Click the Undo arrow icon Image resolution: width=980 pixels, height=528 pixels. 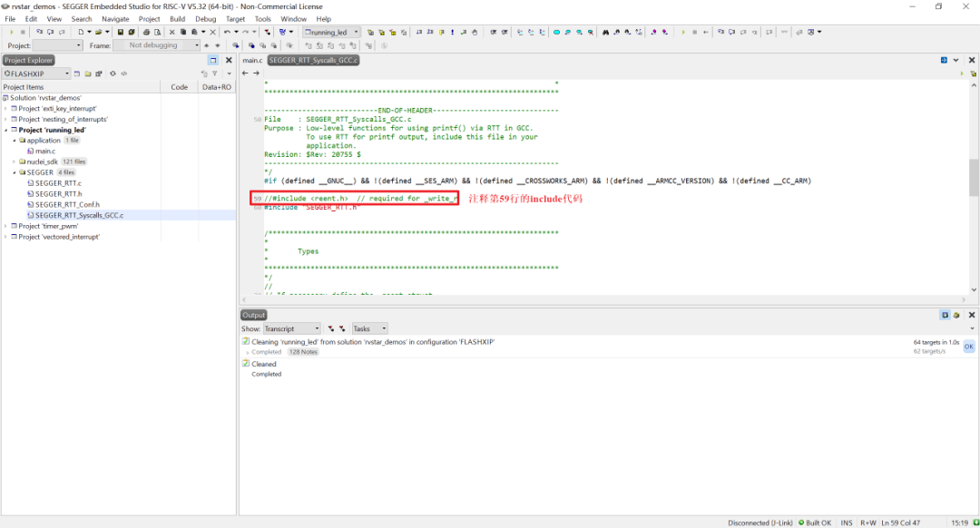227,32
